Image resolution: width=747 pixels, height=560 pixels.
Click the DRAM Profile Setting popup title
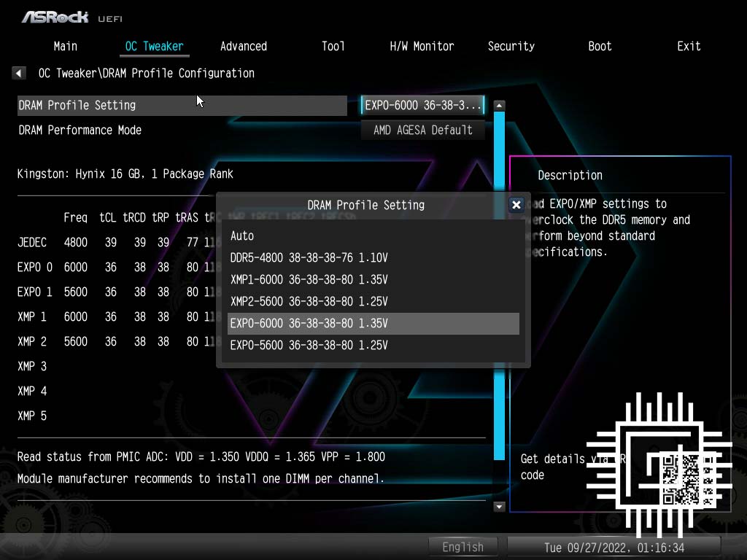pyautogui.click(x=366, y=205)
